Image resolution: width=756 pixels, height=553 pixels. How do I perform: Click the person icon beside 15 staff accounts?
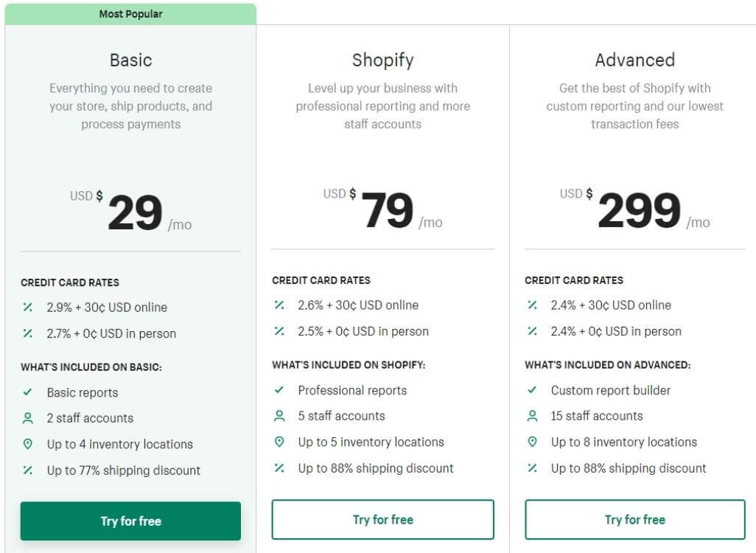coord(531,416)
